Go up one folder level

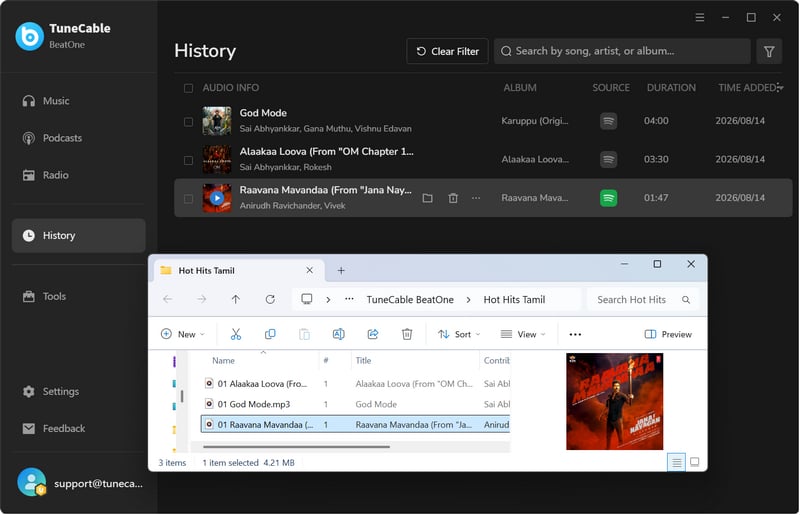pyautogui.click(x=235, y=300)
